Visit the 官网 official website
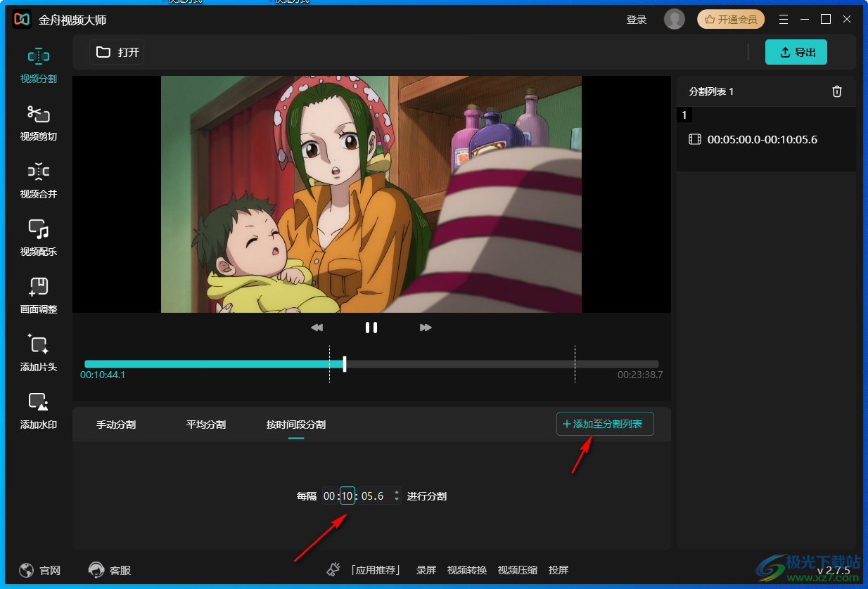Image resolution: width=868 pixels, height=589 pixels. (x=40, y=570)
